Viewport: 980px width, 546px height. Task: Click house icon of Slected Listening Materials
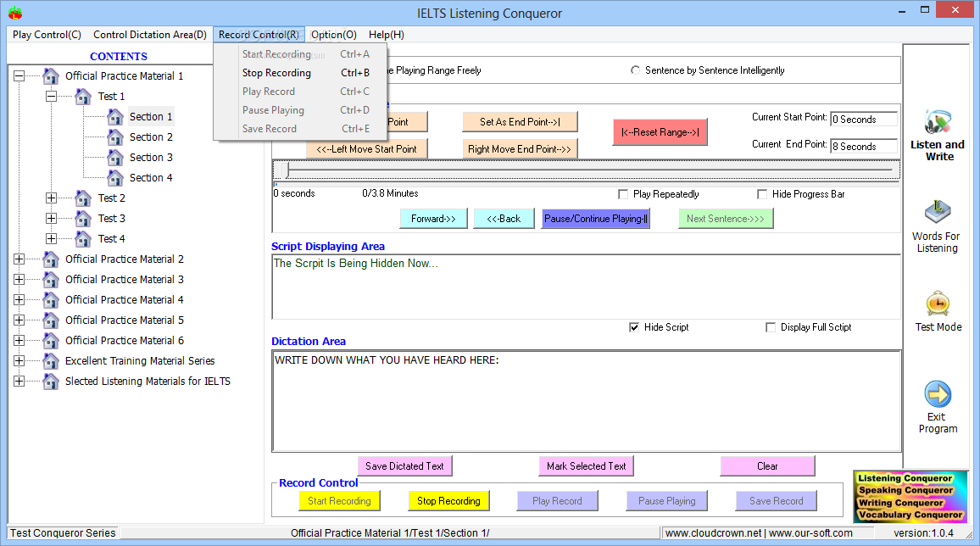click(51, 381)
